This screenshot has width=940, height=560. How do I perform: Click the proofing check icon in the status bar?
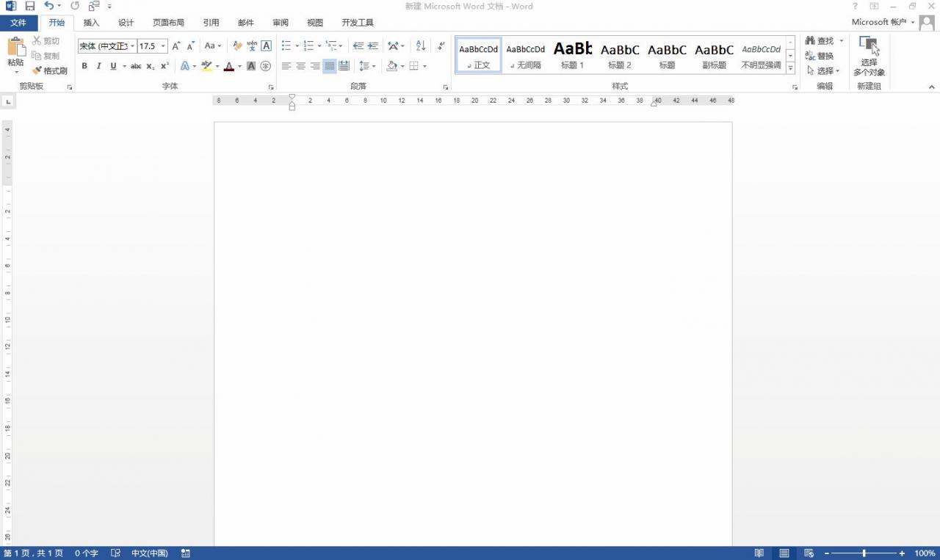tap(115, 553)
